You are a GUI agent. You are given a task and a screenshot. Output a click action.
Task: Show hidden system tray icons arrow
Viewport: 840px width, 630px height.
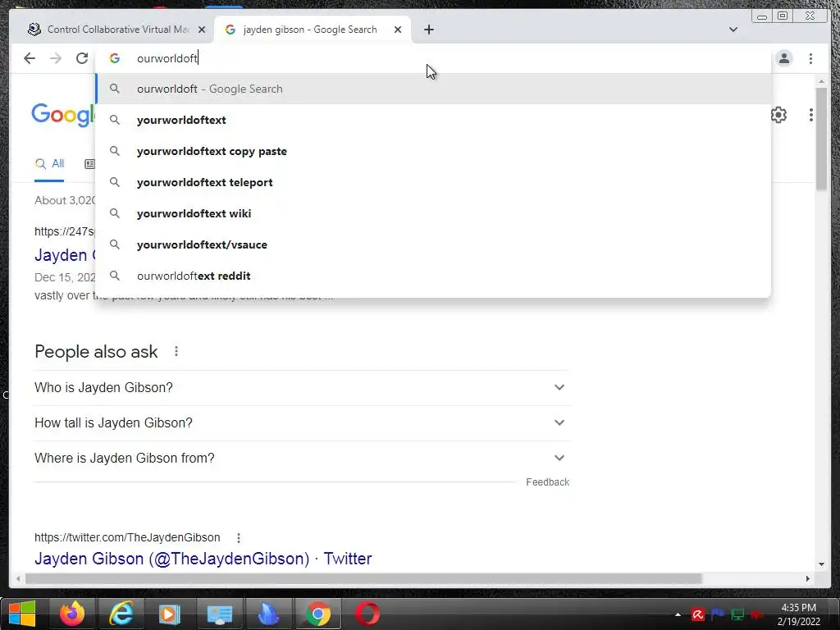(678, 614)
